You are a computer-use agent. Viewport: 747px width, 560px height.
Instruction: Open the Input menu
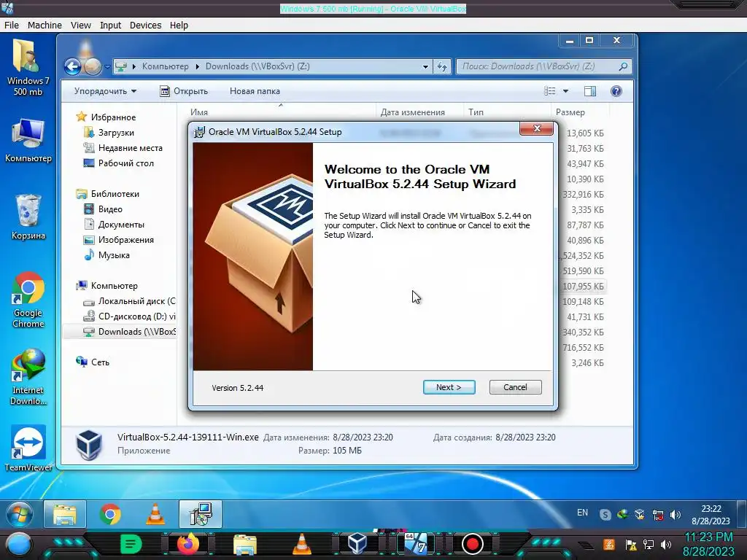click(x=110, y=26)
